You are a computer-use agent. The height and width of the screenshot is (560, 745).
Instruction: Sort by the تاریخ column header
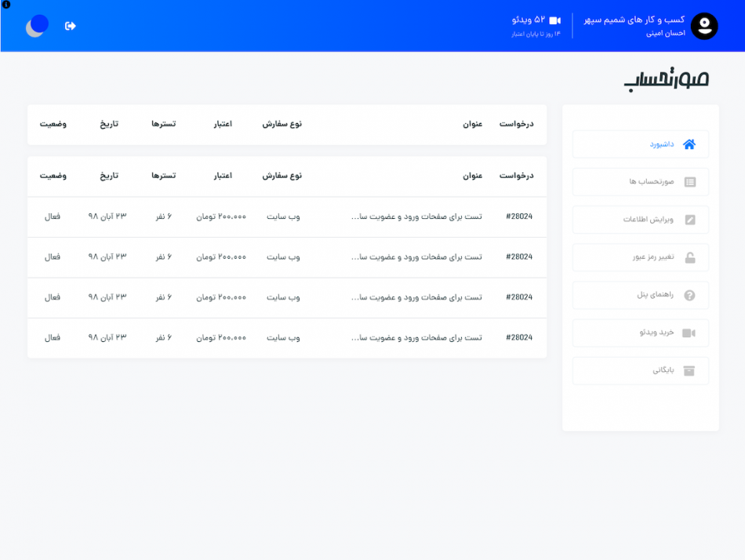tap(109, 176)
